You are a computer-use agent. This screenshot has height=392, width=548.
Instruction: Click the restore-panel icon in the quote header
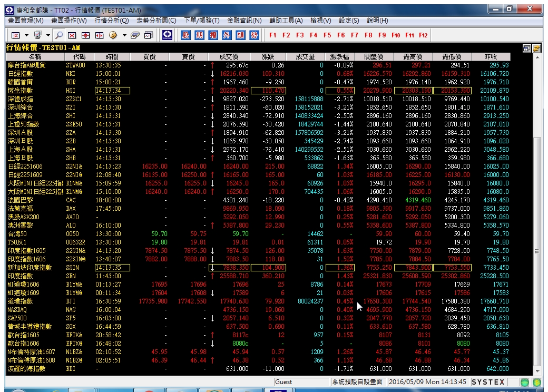(x=527, y=48)
